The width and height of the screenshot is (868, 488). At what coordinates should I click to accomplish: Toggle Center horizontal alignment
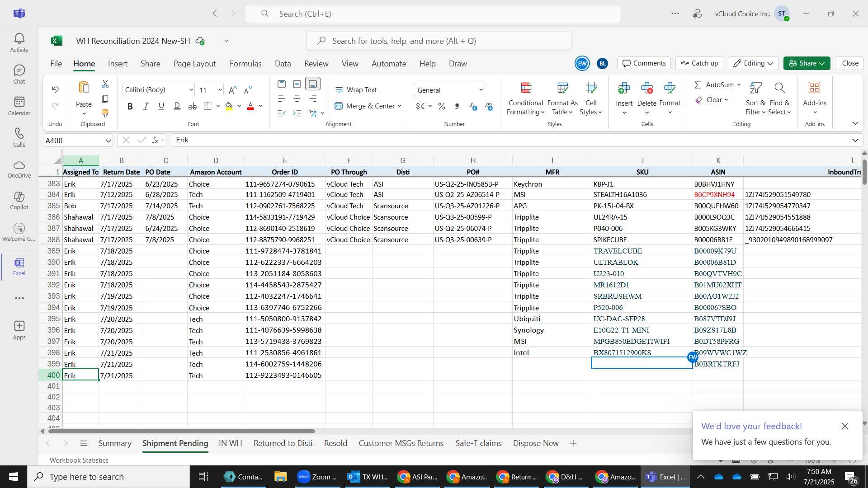[297, 99]
